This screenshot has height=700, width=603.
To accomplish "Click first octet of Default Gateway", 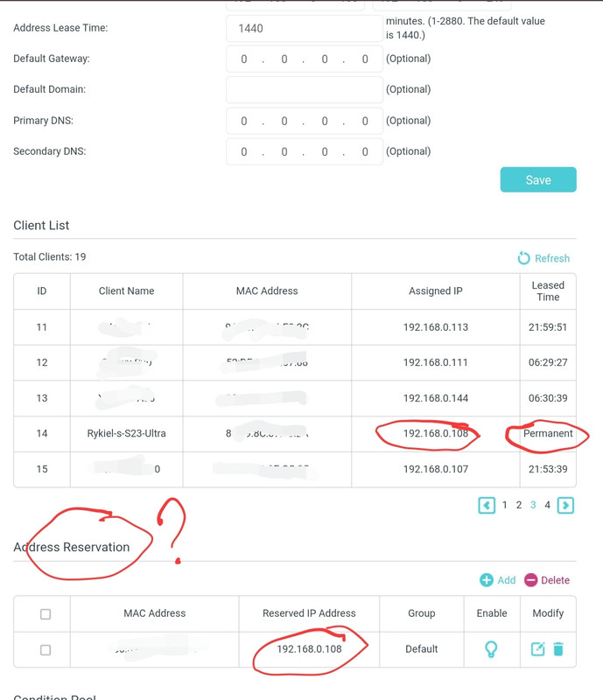I will (244, 59).
